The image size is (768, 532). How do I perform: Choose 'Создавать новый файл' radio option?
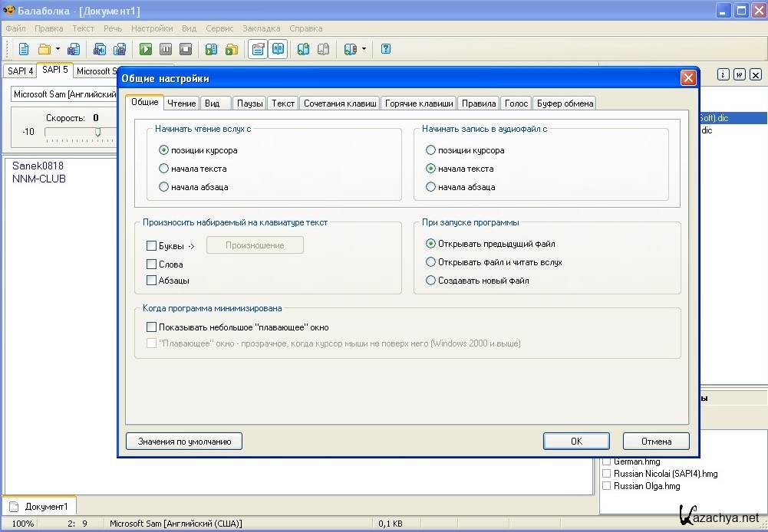point(430,281)
